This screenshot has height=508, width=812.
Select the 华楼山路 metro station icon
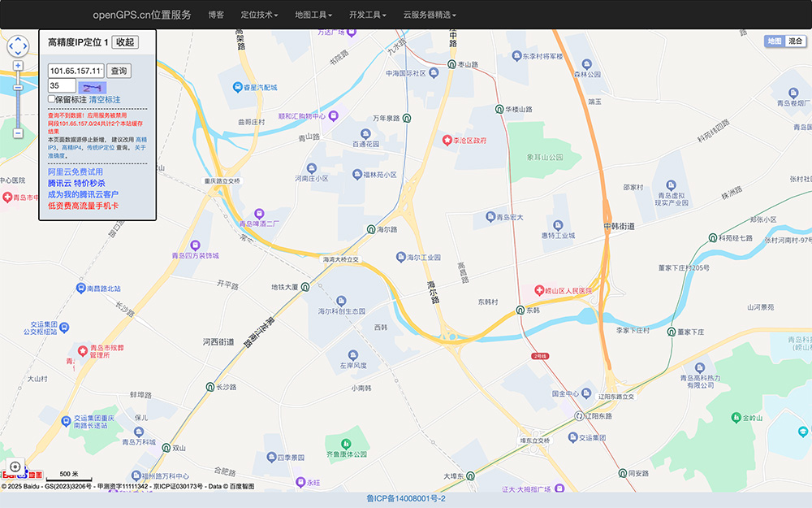499,109
